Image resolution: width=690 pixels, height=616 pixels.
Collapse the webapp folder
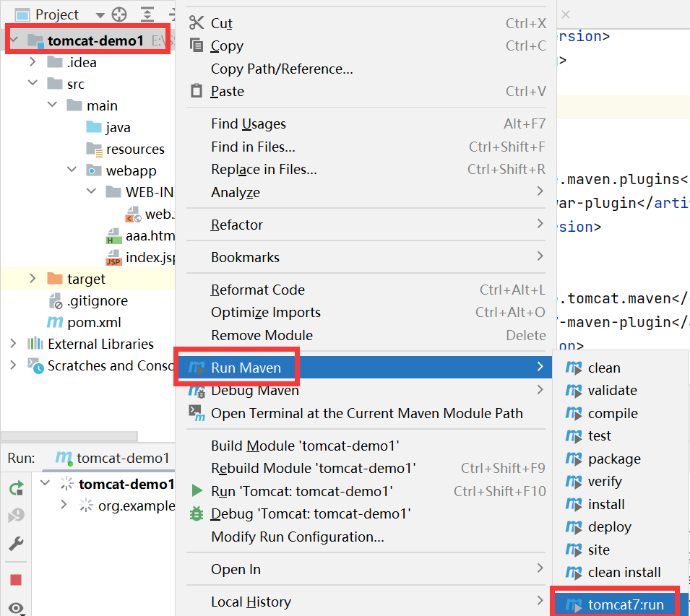72,169
